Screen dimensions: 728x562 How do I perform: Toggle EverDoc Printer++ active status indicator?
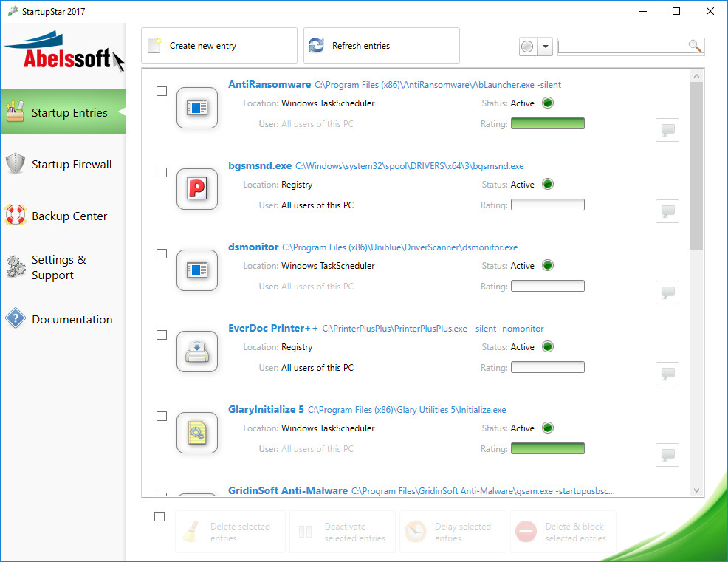coord(548,346)
